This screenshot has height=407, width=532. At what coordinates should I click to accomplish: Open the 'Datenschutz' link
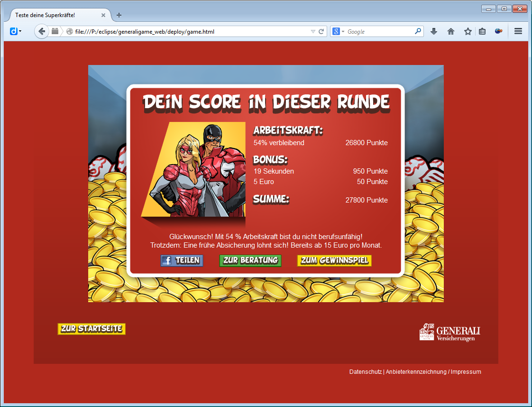[x=365, y=372]
